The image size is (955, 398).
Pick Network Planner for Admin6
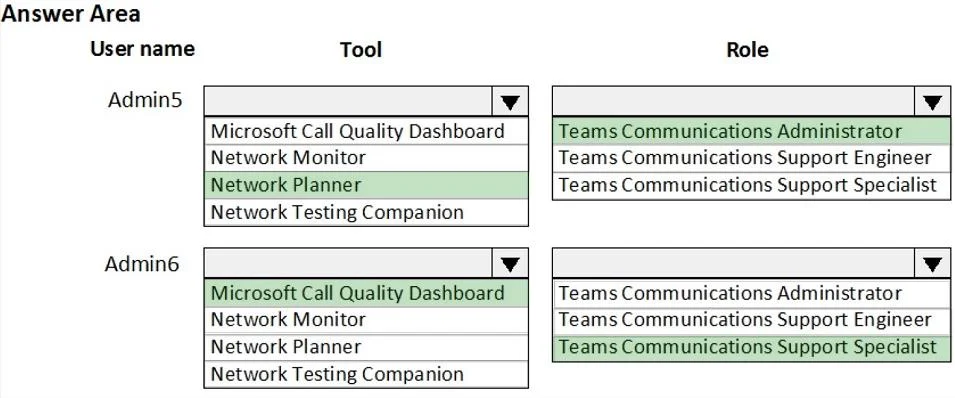click(x=366, y=347)
